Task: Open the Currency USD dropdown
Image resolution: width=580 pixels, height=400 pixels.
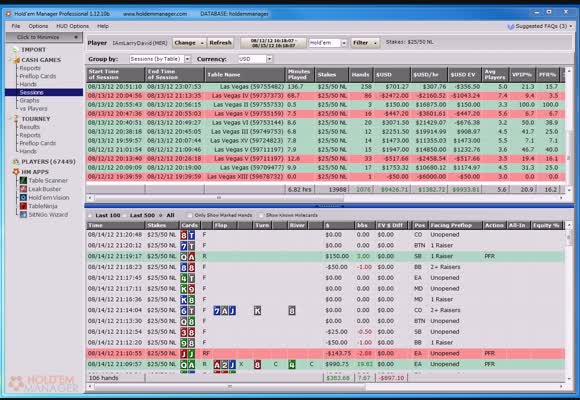Action: [x=269, y=59]
